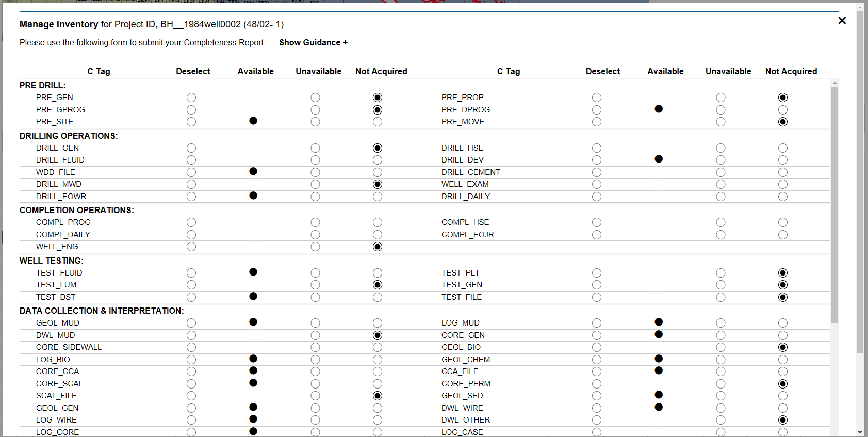The image size is (868, 437).
Task: Choose Not Acquired for PRE_PROP
Action: [783, 98]
